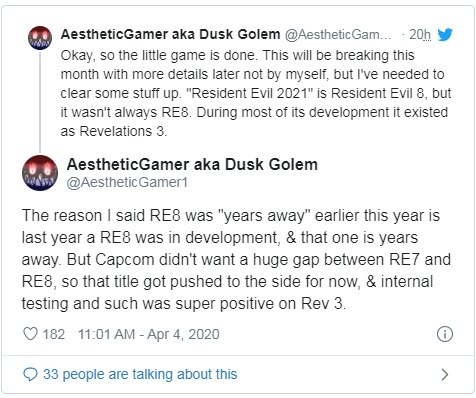Like the tweet with the heart icon
476x398 pixels.
pos(30,334)
